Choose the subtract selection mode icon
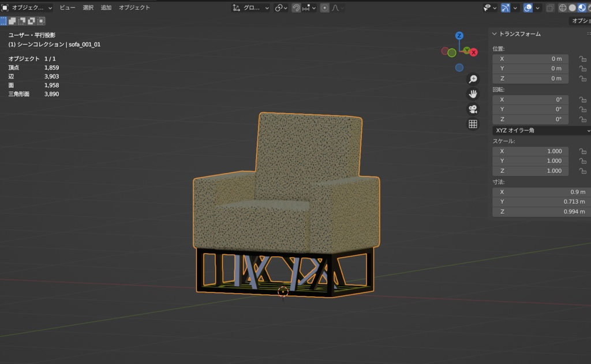591x364 pixels. tap(22, 21)
